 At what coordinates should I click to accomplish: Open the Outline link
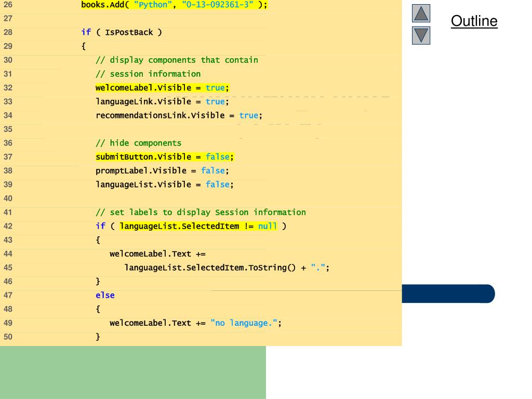pos(474,21)
